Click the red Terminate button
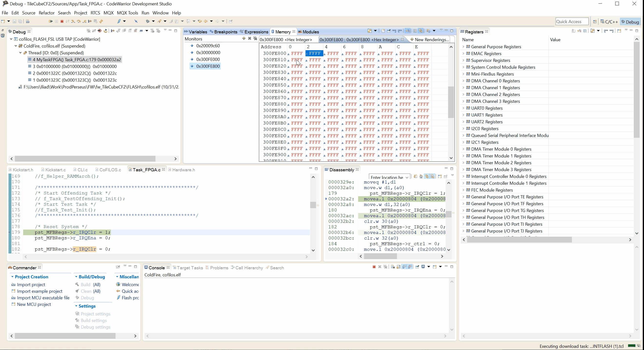Image resolution: width=644 pixels, height=350 pixels. (62, 21)
